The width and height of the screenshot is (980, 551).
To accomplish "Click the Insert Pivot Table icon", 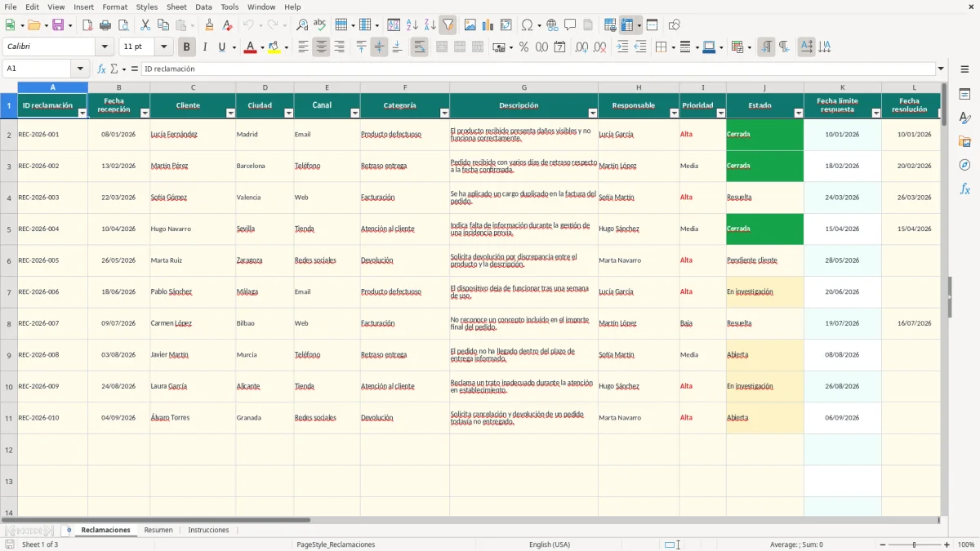I will click(x=506, y=25).
